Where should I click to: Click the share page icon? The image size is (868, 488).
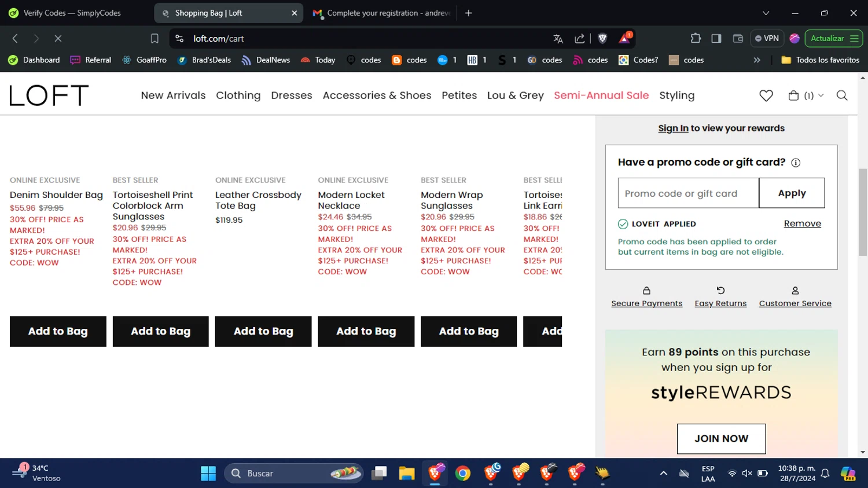tap(579, 38)
